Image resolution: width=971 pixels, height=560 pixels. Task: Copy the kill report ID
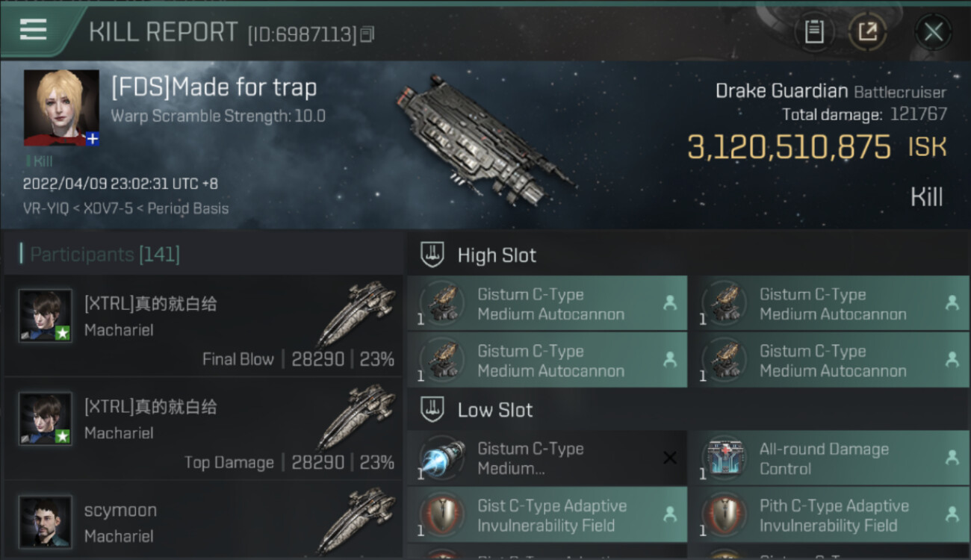pos(367,34)
